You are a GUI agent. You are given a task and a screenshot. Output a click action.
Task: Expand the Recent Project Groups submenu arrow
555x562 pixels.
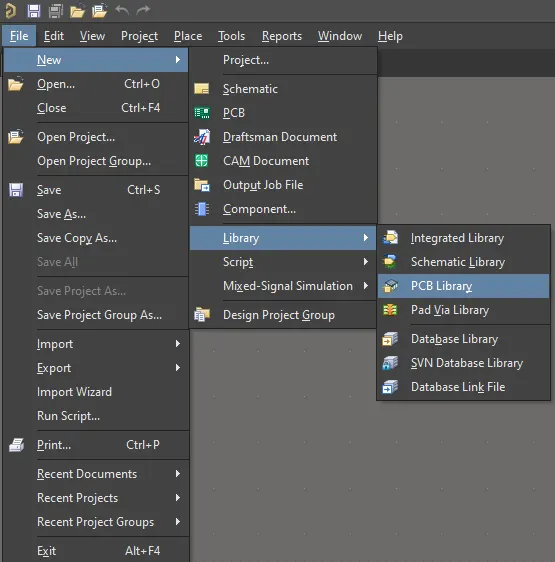click(178, 522)
